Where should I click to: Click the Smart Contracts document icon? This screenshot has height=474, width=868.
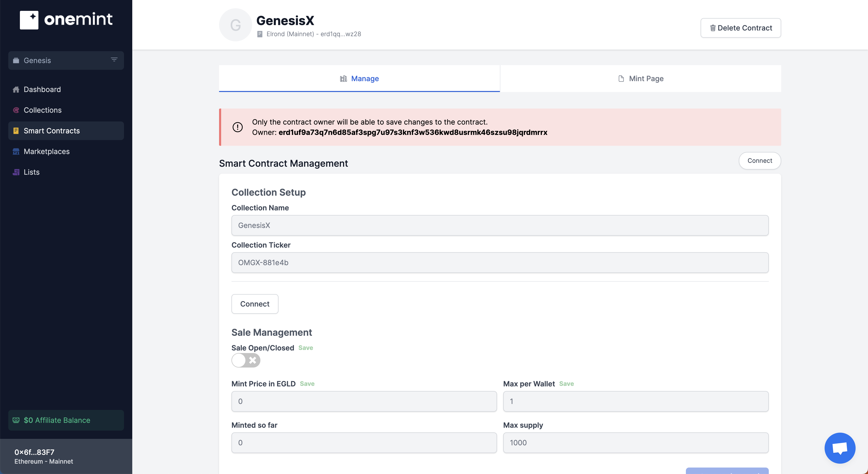(x=16, y=131)
